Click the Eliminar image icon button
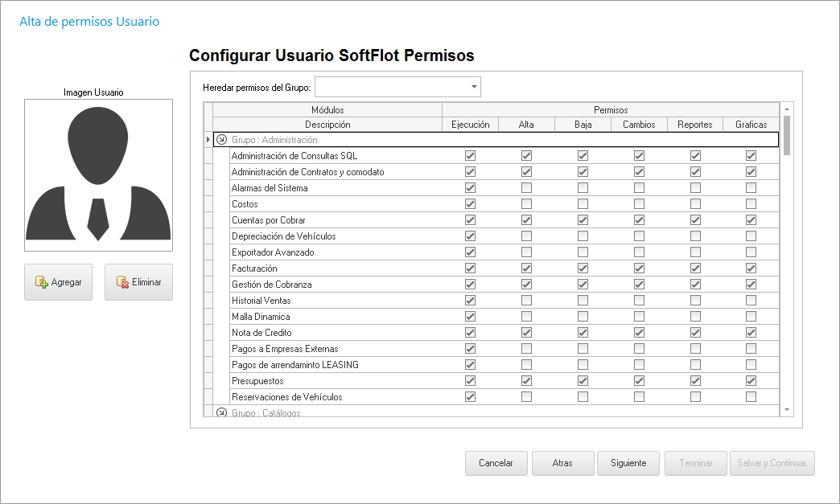This screenshot has height=504, width=840. [138, 282]
